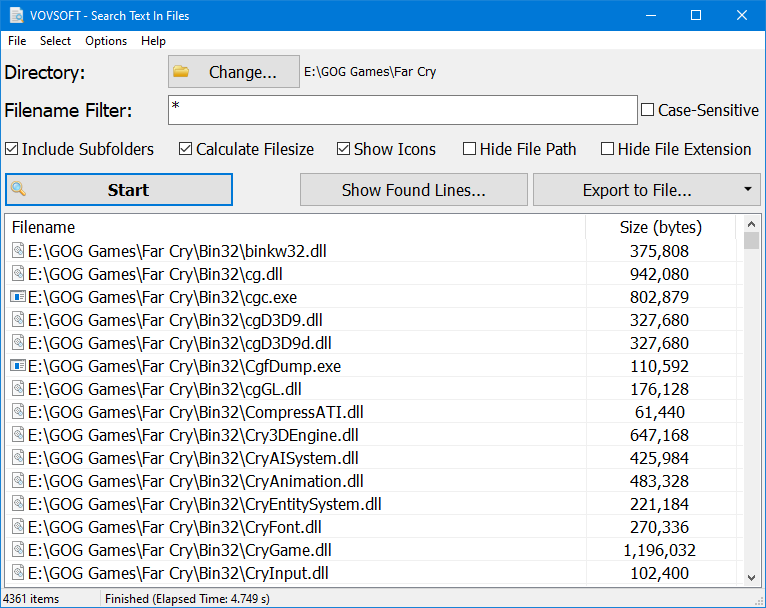Click the file icon beside binkw32.dll

18,251
